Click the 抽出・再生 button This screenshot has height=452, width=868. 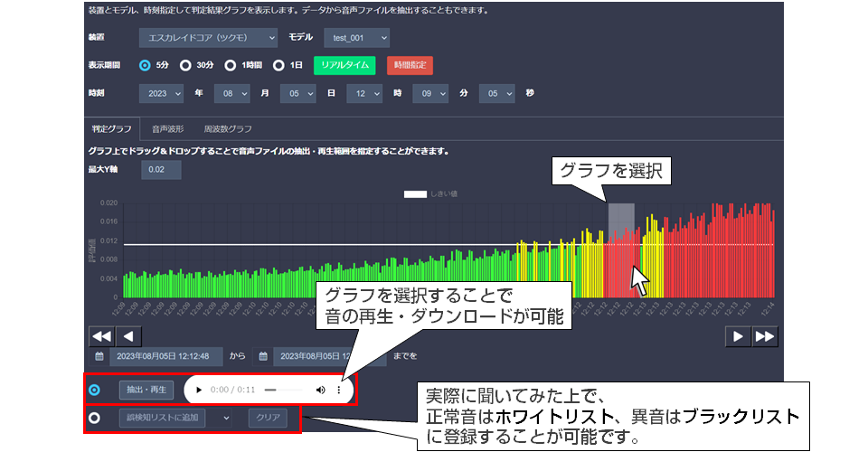click(x=146, y=390)
